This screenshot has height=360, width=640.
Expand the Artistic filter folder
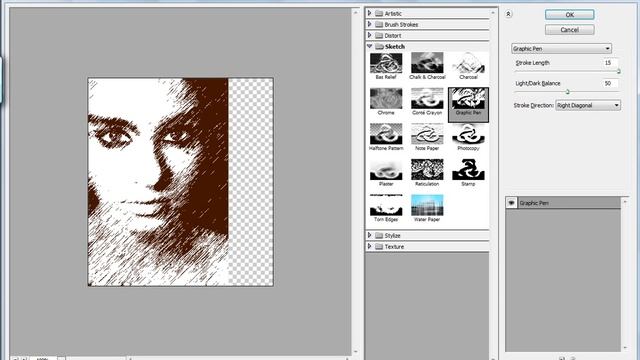[369, 13]
